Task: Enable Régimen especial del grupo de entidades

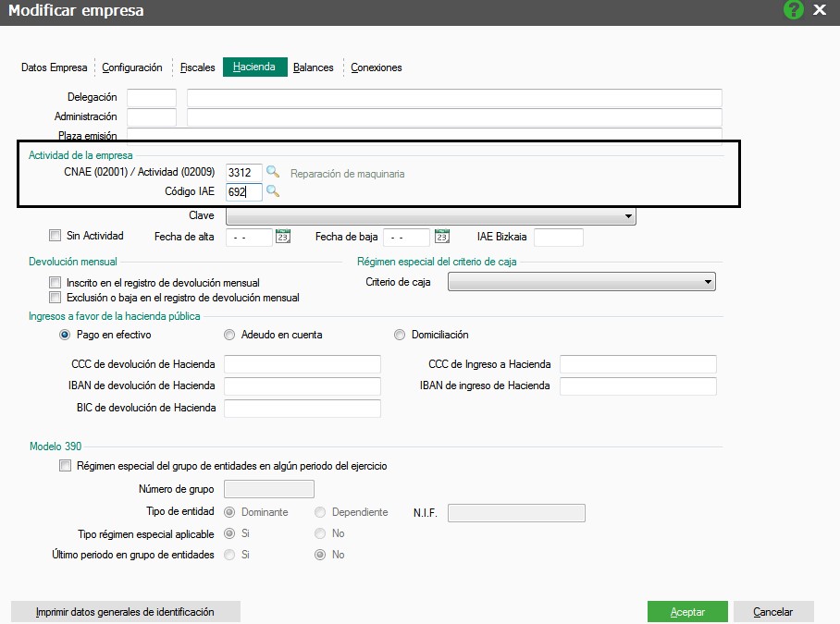Action: tap(65, 466)
